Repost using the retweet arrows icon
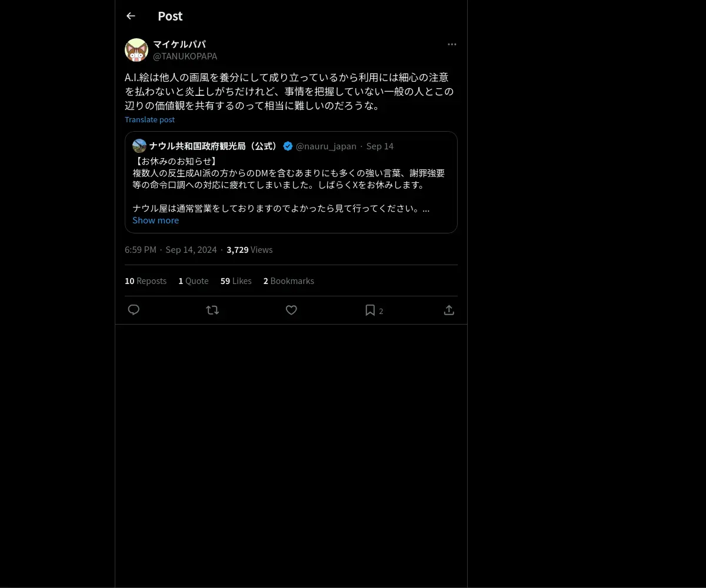Viewport: 706px width, 588px height. [x=212, y=310]
